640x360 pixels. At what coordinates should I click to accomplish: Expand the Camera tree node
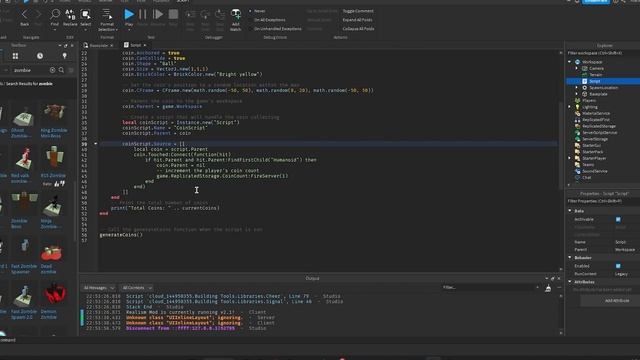pyautogui.click(x=577, y=68)
